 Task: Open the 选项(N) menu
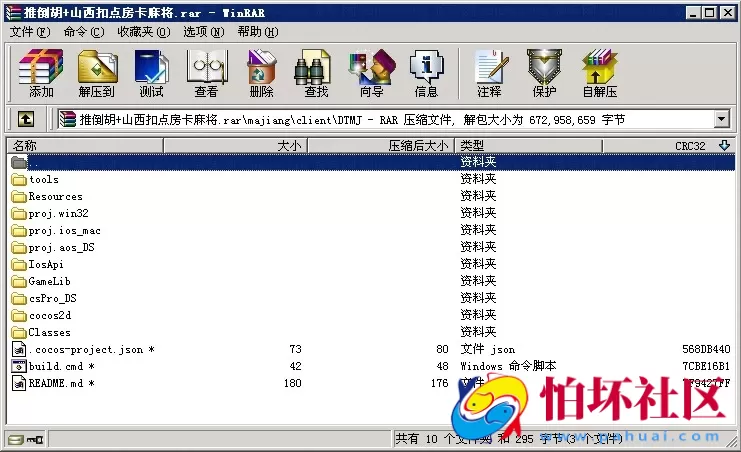click(204, 32)
